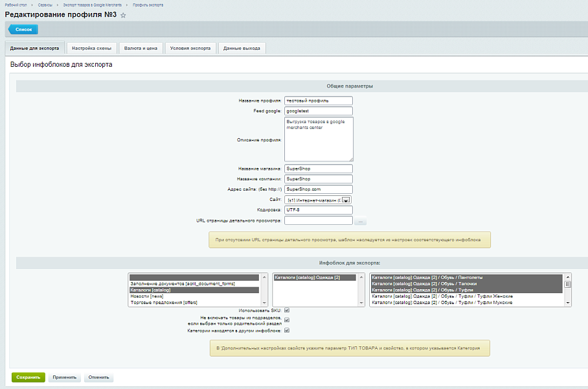This screenshot has width=588, height=389.
Task: Click the 'Название профиля' input field
Action: (x=318, y=100)
